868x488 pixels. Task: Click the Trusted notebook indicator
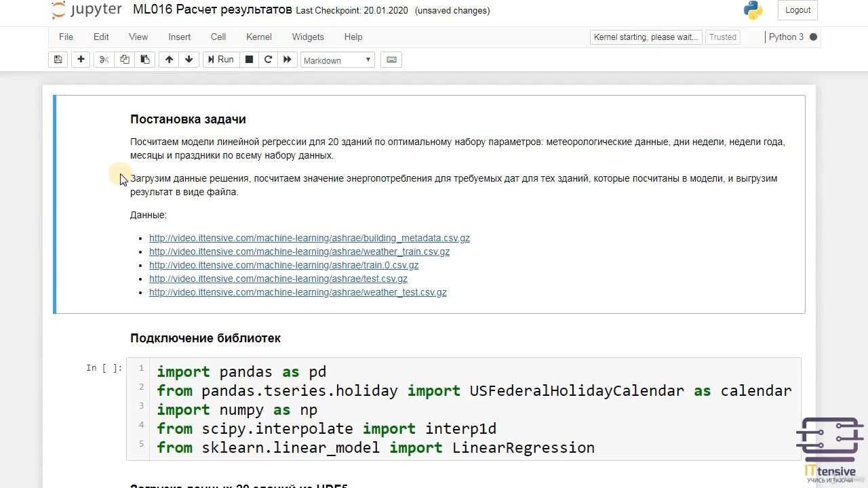click(723, 37)
